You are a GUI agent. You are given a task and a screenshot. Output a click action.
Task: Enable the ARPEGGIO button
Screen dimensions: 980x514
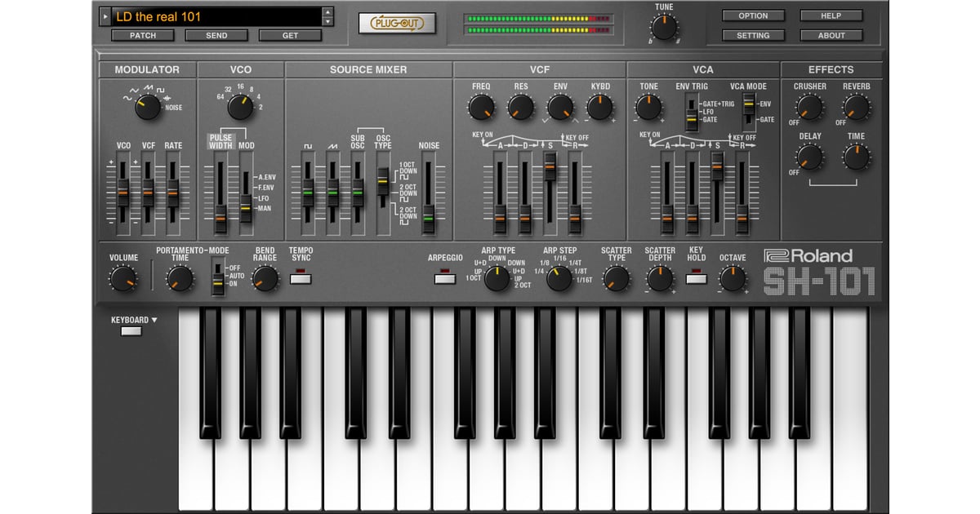coord(445,279)
